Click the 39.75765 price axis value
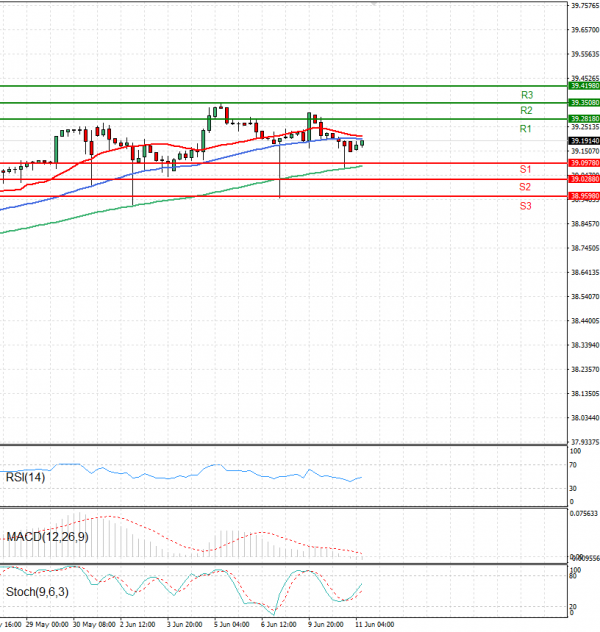This screenshot has width=600, height=632. click(584, 6)
